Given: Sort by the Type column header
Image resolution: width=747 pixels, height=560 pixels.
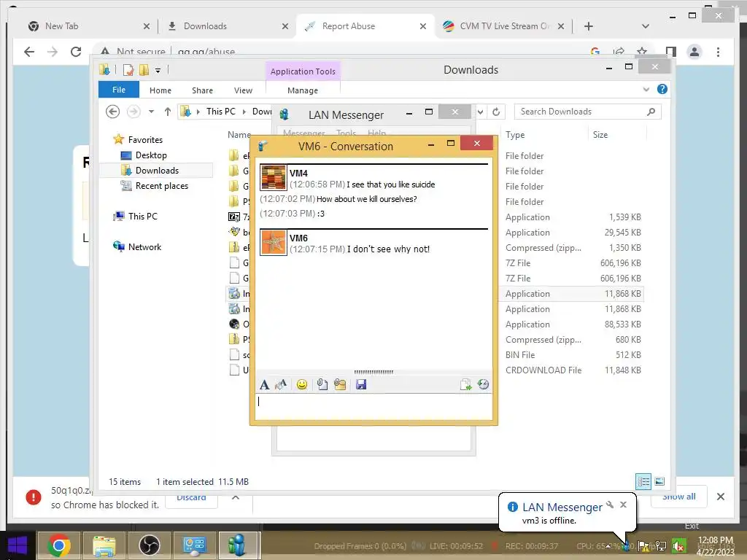Looking at the screenshot, I should (x=514, y=135).
